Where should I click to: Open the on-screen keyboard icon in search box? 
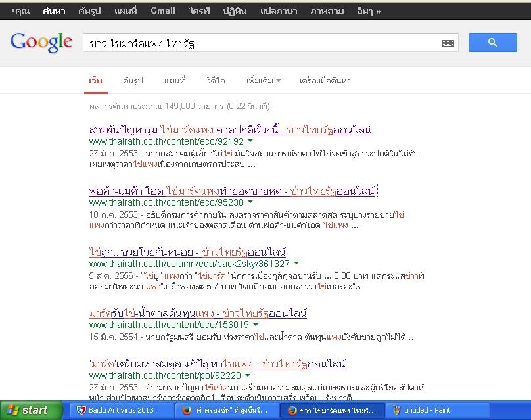448,43
